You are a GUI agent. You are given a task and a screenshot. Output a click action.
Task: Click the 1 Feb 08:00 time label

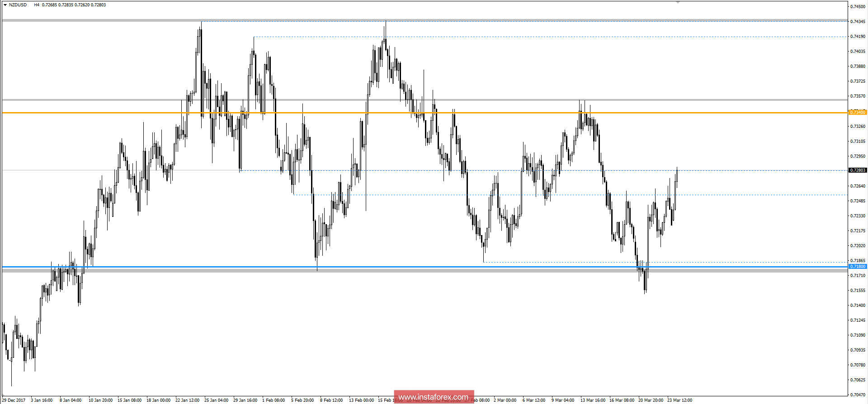pyautogui.click(x=274, y=400)
